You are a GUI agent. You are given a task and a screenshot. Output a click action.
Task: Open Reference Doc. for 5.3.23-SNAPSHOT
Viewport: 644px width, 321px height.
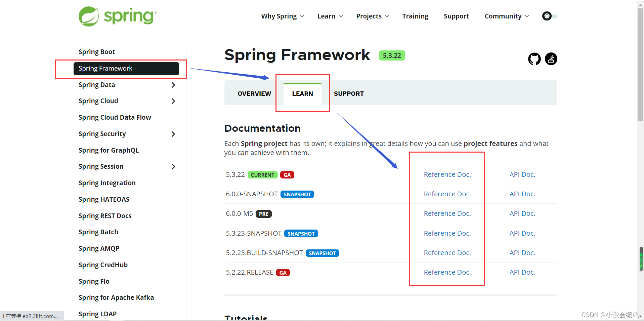447,233
